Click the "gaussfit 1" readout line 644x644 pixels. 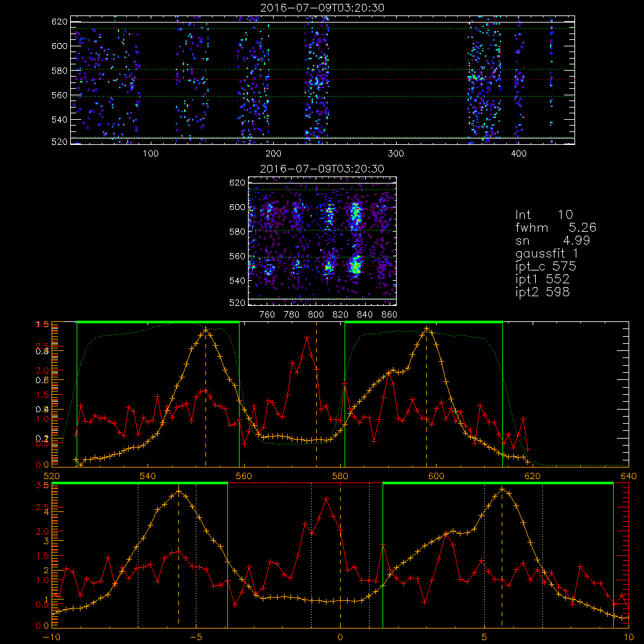coord(547,253)
